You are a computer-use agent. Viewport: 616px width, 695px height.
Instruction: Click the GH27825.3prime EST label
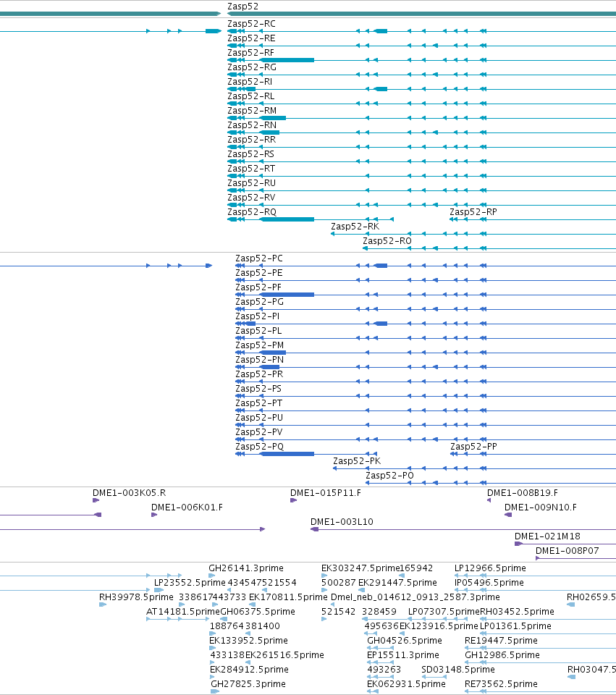(248, 684)
